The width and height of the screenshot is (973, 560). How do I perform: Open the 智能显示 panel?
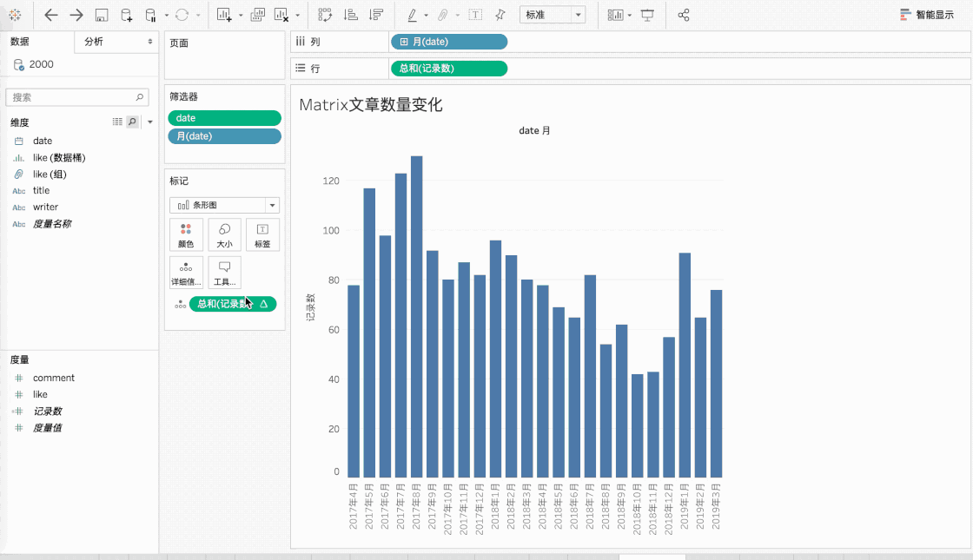pos(926,15)
